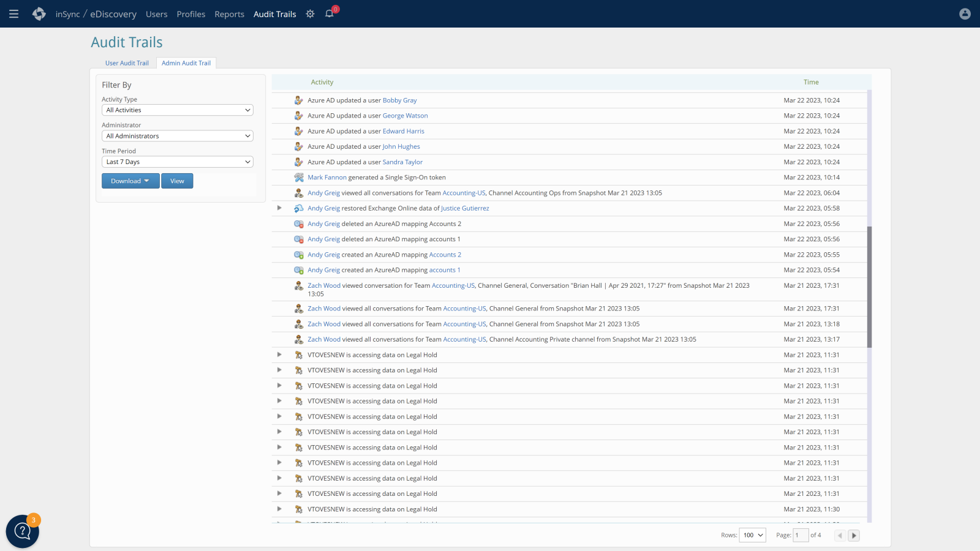Change the Rows per page dropdown
The width and height of the screenshot is (980, 551).
click(x=752, y=535)
